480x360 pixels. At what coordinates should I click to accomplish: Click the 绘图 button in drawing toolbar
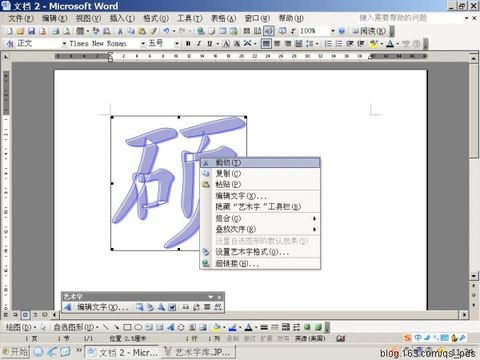tap(21, 327)
